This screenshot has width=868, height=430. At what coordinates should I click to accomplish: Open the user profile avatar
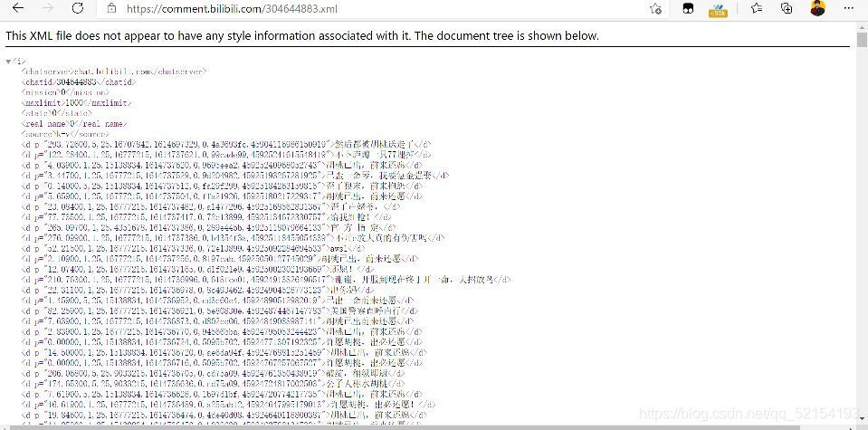(x=817, y=8)
